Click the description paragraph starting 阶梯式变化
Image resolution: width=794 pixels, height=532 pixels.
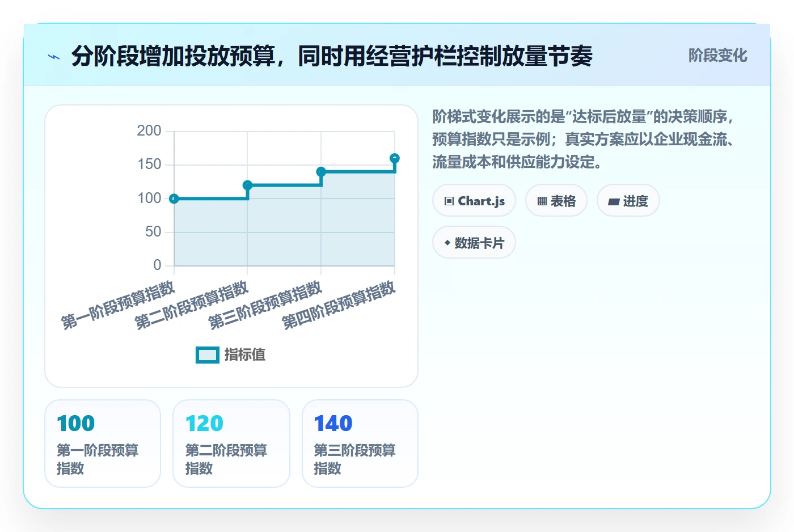[584, 140]
